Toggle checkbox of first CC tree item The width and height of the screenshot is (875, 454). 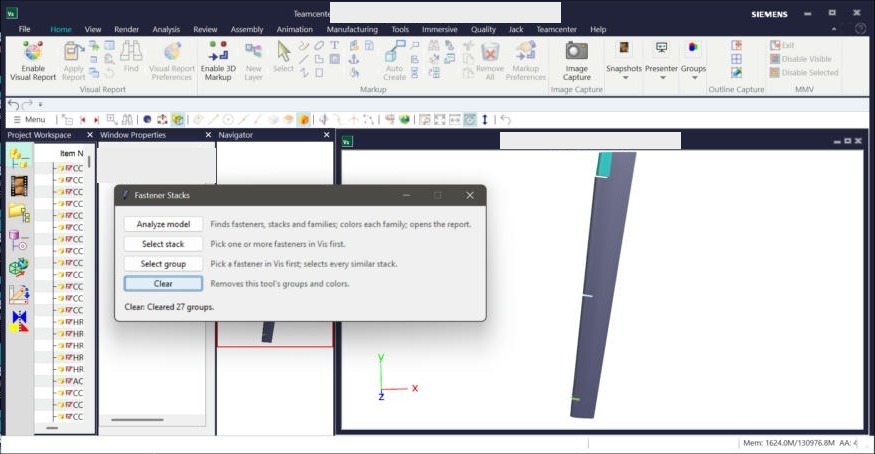tap(69, 168)
